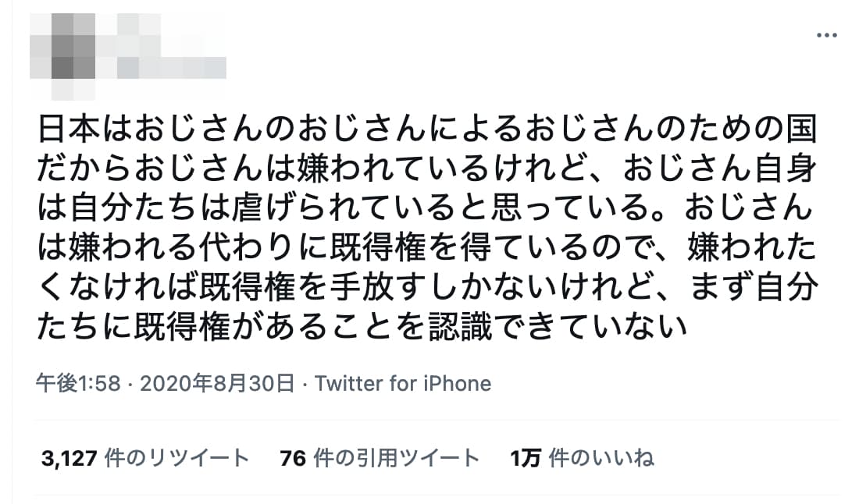859x504 pixels.
Task: View the 76 quote tweets count
Action: click(x=292, y=458)
